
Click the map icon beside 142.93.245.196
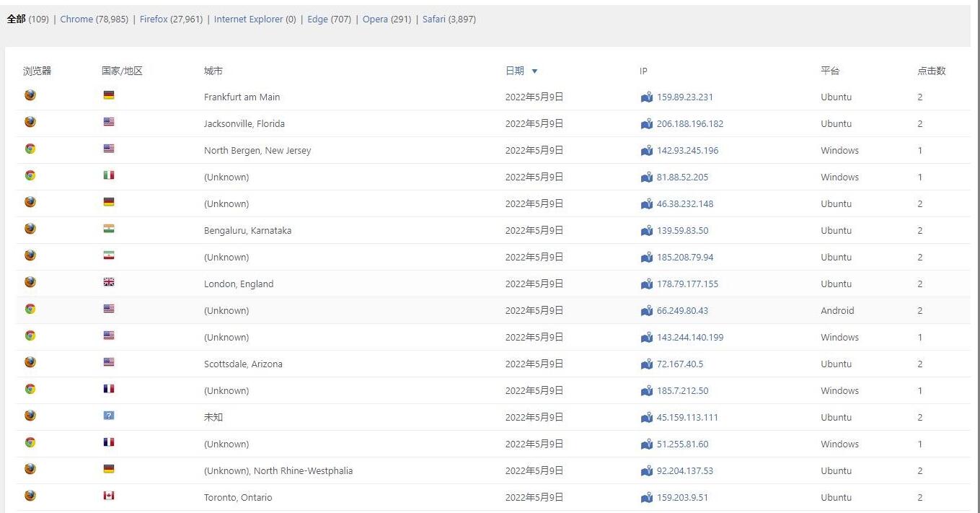[647, 151]
